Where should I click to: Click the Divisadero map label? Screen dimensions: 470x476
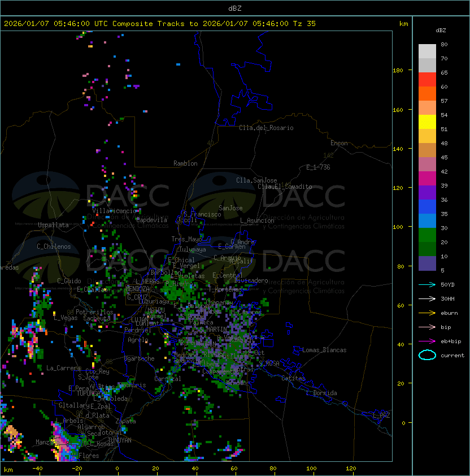[251, 280]
